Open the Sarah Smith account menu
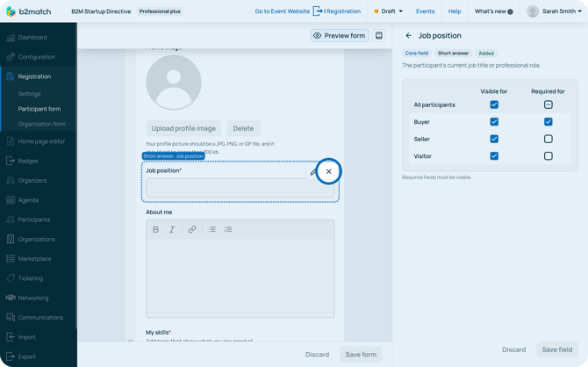 [x=552, y=11]
